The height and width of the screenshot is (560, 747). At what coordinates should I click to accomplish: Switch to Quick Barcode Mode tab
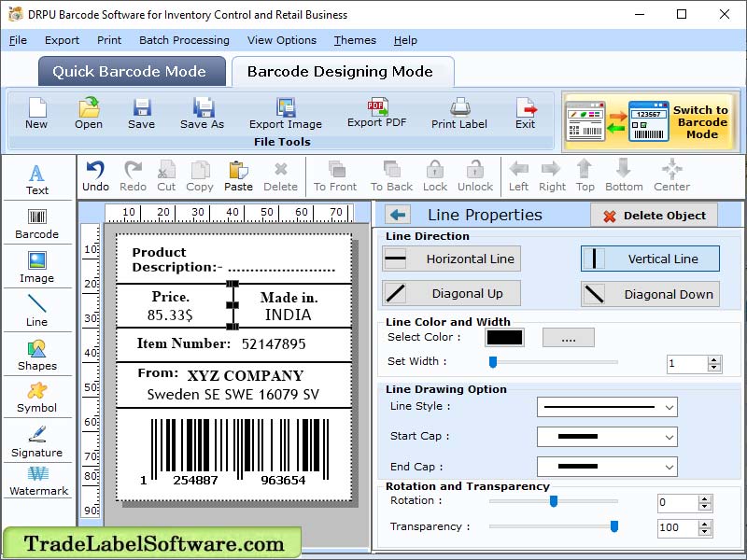pos(131,71)
